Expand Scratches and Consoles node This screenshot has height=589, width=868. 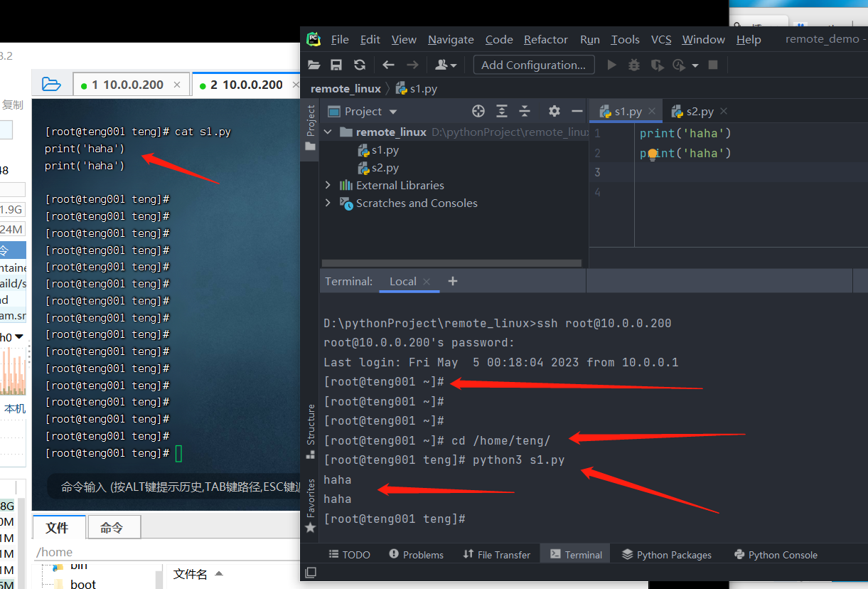tap(328, 203)
